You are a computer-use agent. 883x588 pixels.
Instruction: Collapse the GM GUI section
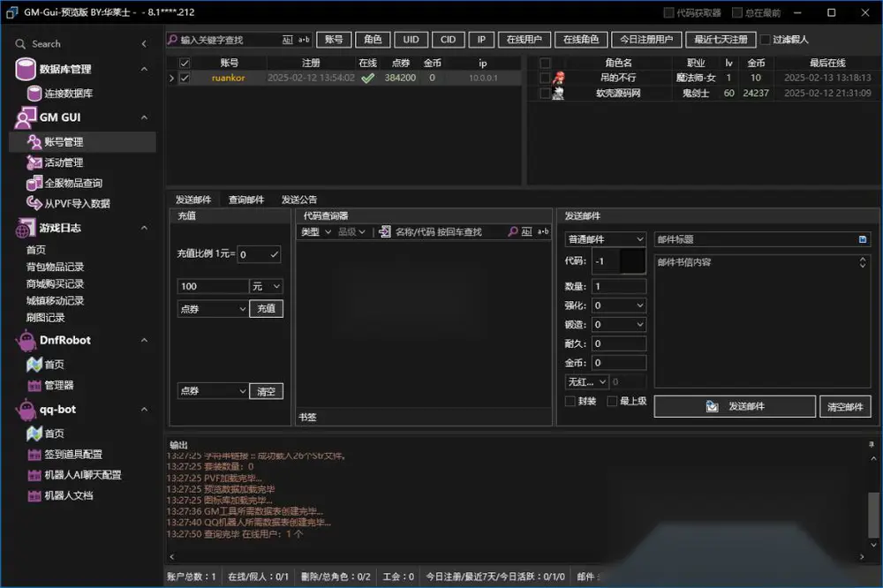(144, 117)
